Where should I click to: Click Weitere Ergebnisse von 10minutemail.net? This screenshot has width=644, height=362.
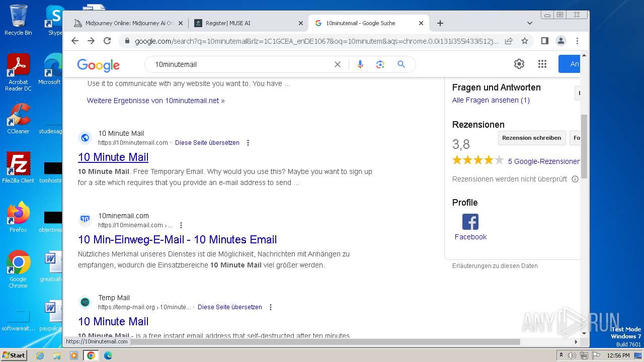(x=156, y=101)
